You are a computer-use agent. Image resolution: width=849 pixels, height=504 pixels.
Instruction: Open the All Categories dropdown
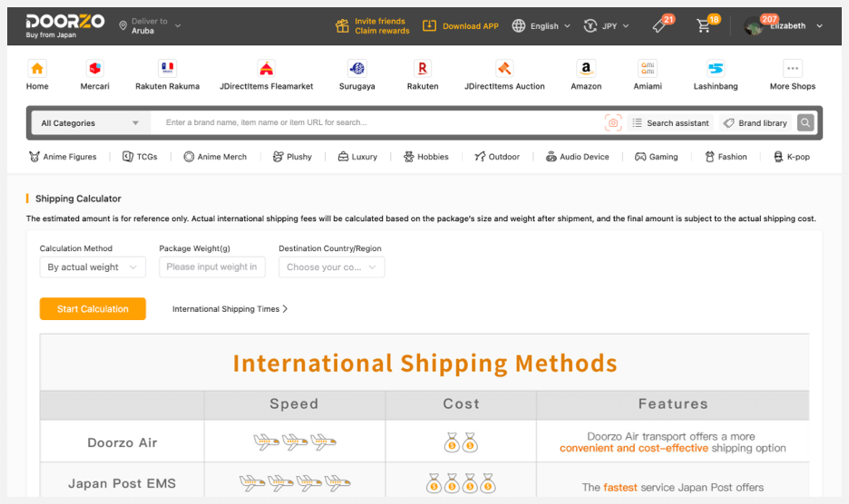[x=91, y=123]
